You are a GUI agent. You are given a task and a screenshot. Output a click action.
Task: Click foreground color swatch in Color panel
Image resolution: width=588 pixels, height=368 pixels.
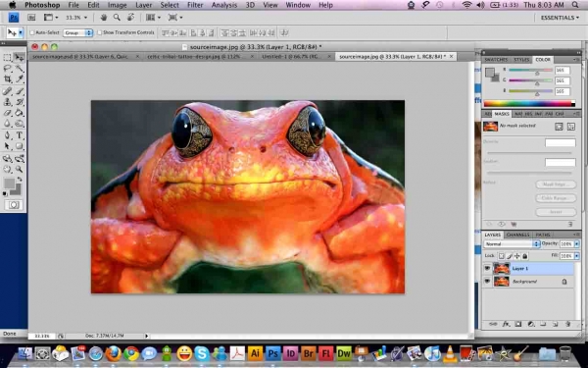(489, 72)
